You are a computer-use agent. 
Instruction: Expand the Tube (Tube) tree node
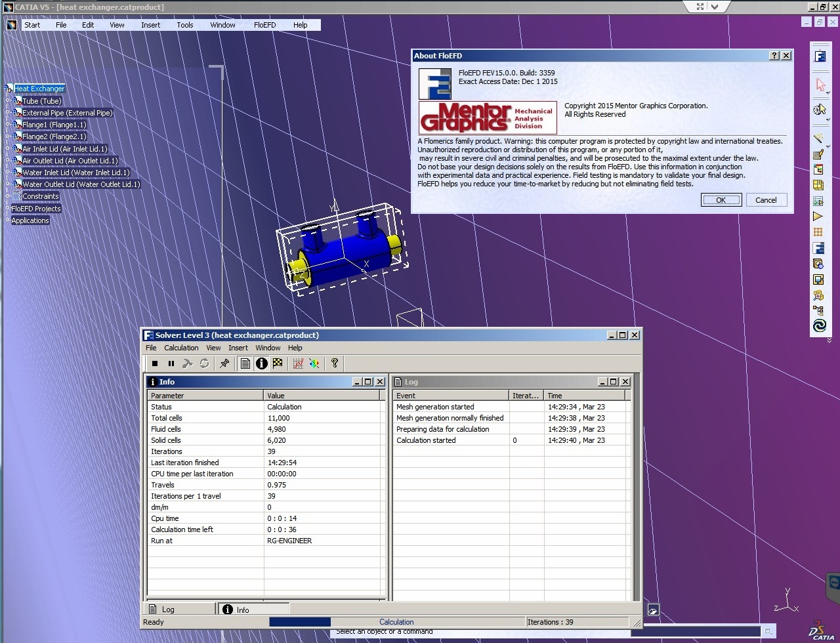(8, 101)
